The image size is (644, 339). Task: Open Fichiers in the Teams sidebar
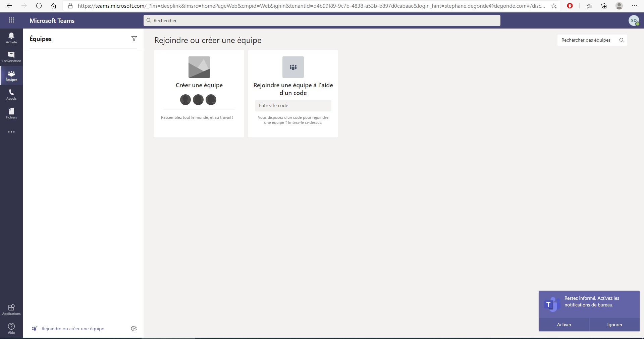(11, 113)
